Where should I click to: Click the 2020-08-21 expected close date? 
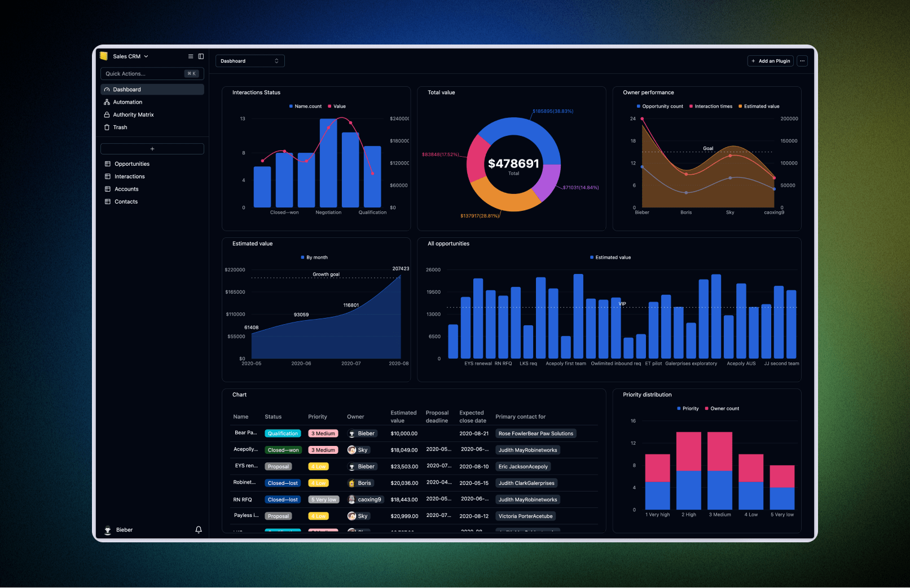(474, 434)
